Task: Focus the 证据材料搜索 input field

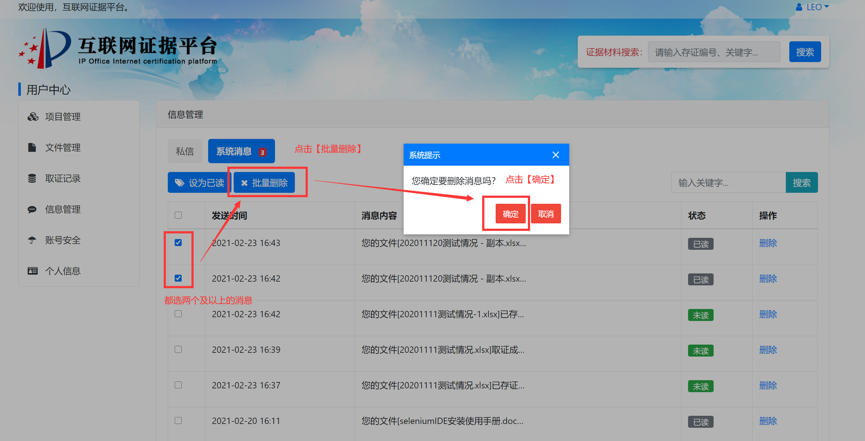Action: [713, 52]
